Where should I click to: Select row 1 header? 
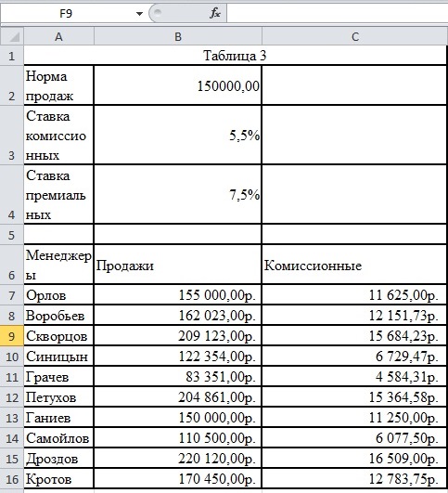pyautogui.click(x=12, y=56)
